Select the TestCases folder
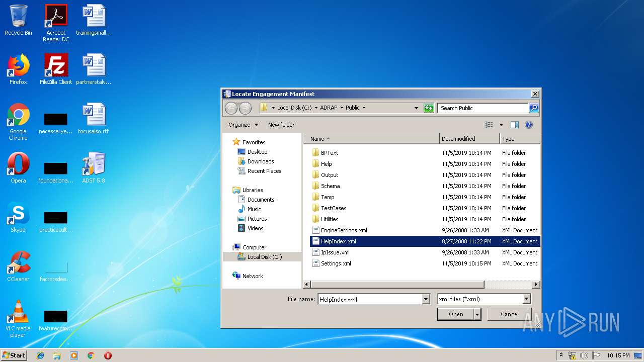644x362 pixels. [x=425, y=208]
